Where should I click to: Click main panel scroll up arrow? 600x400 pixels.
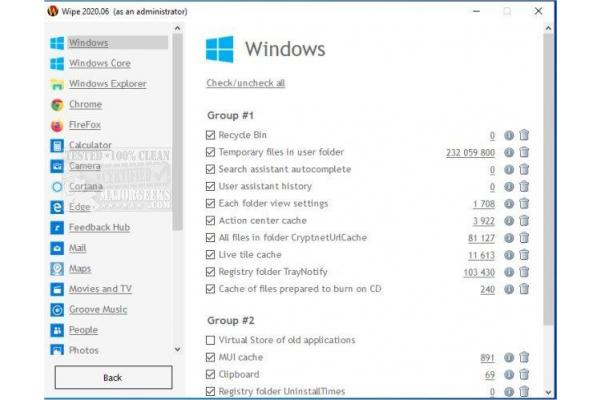coord(548,28)
